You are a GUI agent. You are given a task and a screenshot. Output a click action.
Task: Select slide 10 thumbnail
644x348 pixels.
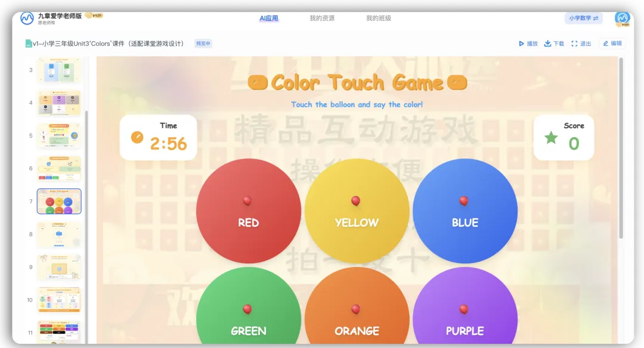pyautogui.click(x=59, y=300)
